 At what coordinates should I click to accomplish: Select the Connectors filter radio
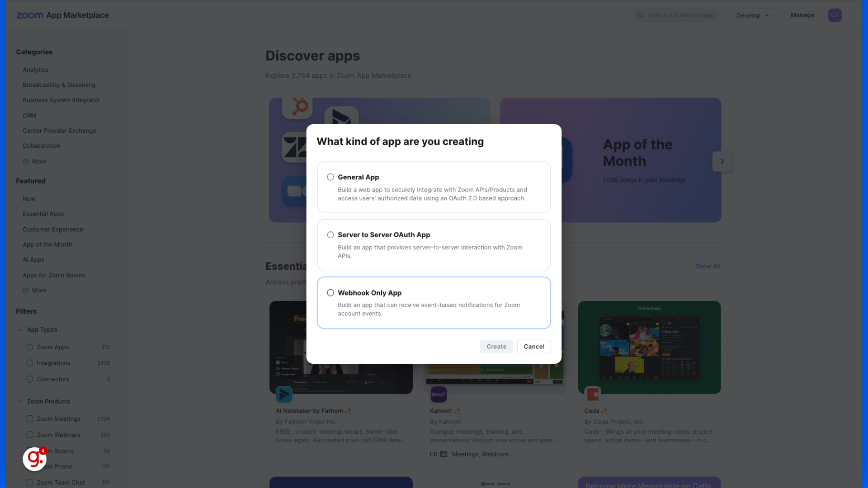30,379
